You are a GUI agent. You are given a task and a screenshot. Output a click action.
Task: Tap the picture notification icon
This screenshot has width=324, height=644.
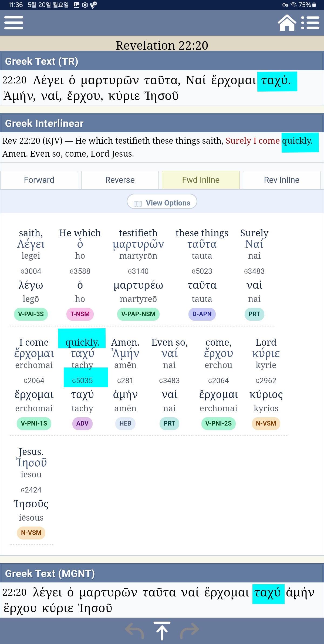click(x=77, y=5)
